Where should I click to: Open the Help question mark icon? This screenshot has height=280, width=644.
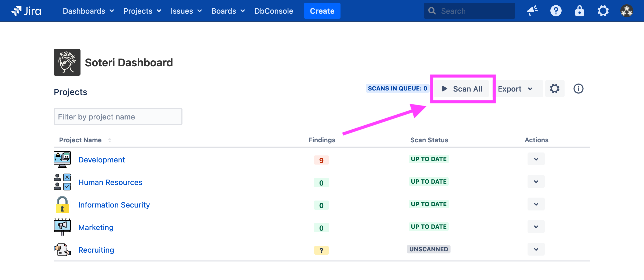[556, 11]
